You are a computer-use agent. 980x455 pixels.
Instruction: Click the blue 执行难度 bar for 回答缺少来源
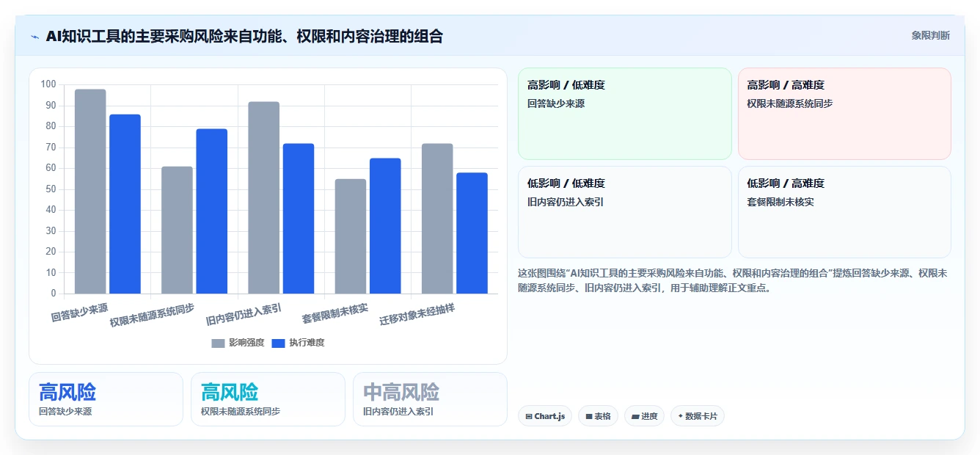point(125,204)
